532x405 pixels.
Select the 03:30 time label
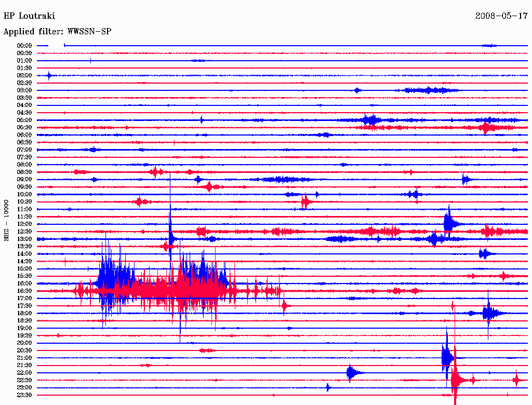24,98
